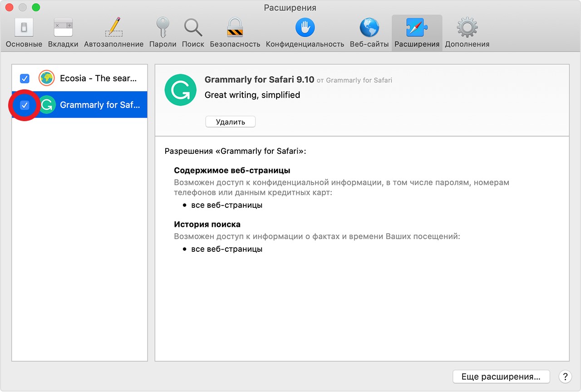Open the Безопасность pane with padlock icon

tap(235, 32)
